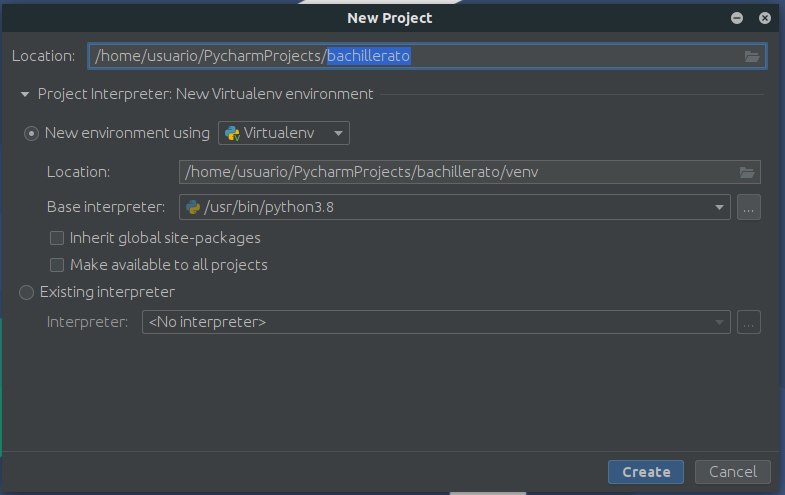The width and height of the screenshot is (785, 495).
Task: Open the Virtualenv environment type dropdown
Action: 284,133
